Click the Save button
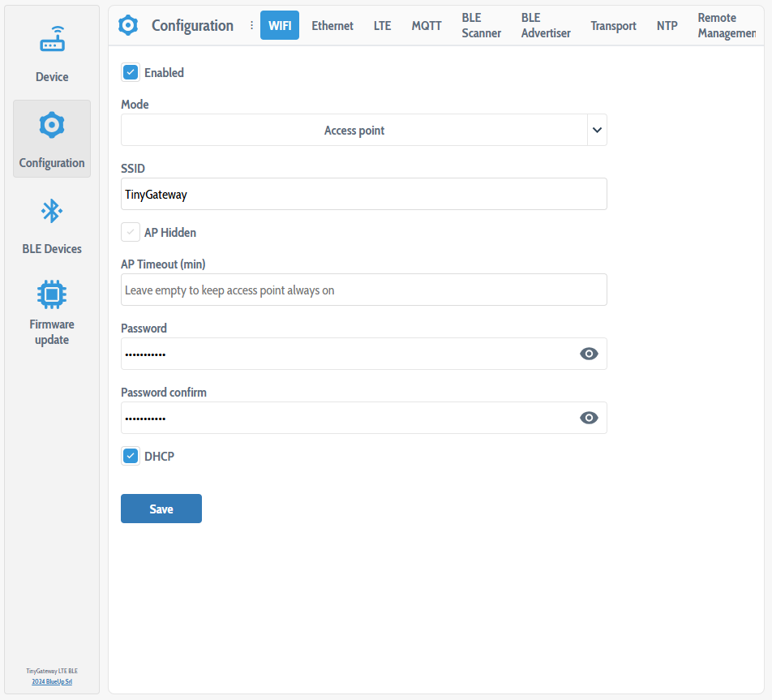This screenshot has height=700, width=772. pyautogui.click(x=161, y=508)
